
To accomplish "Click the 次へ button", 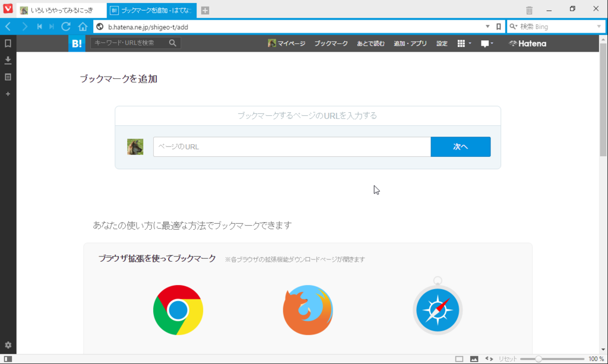I will click(x=461, y=147).
